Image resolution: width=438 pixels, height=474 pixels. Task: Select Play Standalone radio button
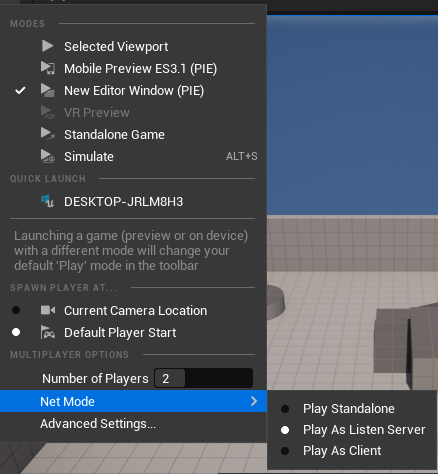285,409
